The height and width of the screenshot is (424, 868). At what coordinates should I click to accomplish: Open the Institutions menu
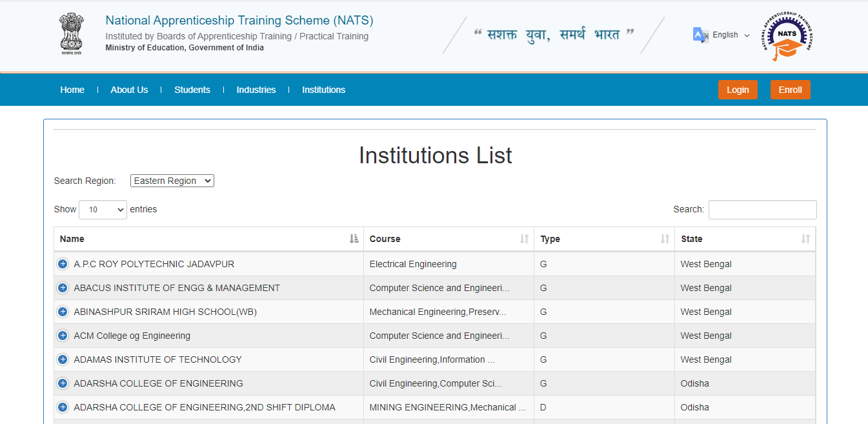(x=323, y=90)
